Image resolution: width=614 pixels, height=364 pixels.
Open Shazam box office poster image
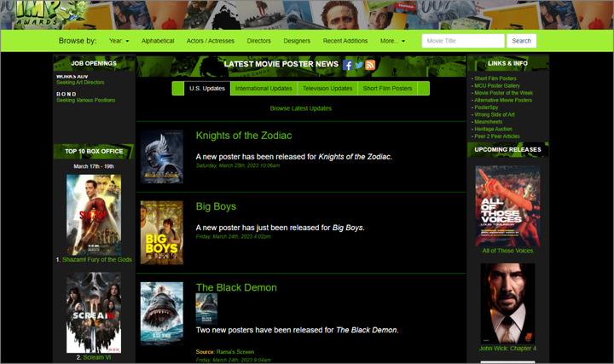click(94, 215)
